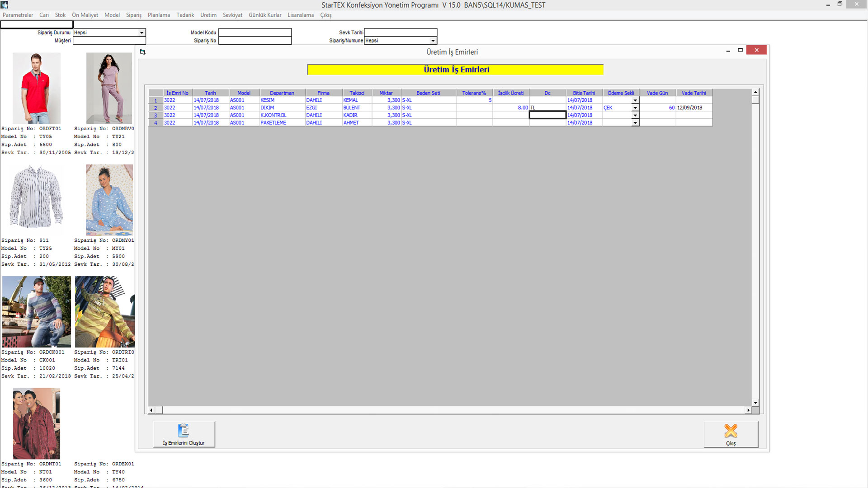
Task: Open the Üretim menu
Action: (x=208, y=15)
